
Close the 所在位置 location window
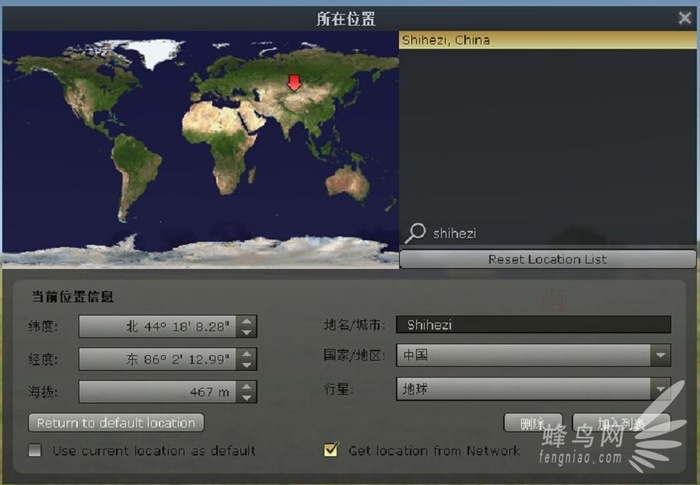tap(685, 17)
